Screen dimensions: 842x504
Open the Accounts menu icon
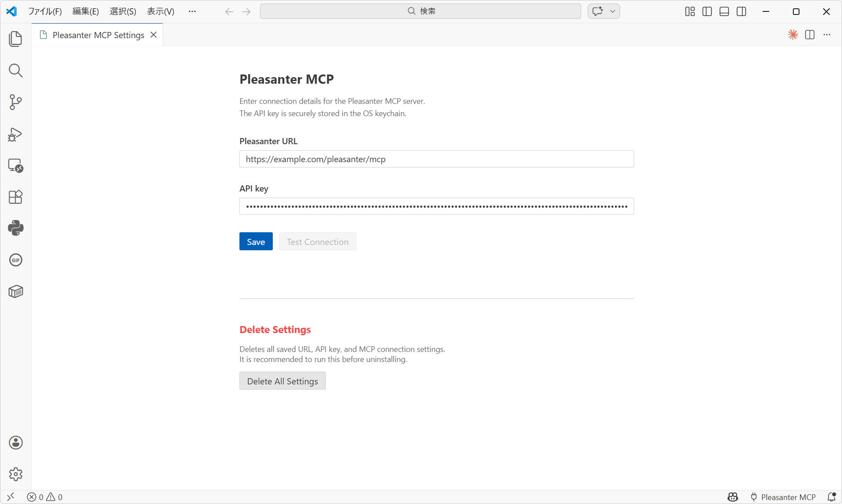(16, 443)
